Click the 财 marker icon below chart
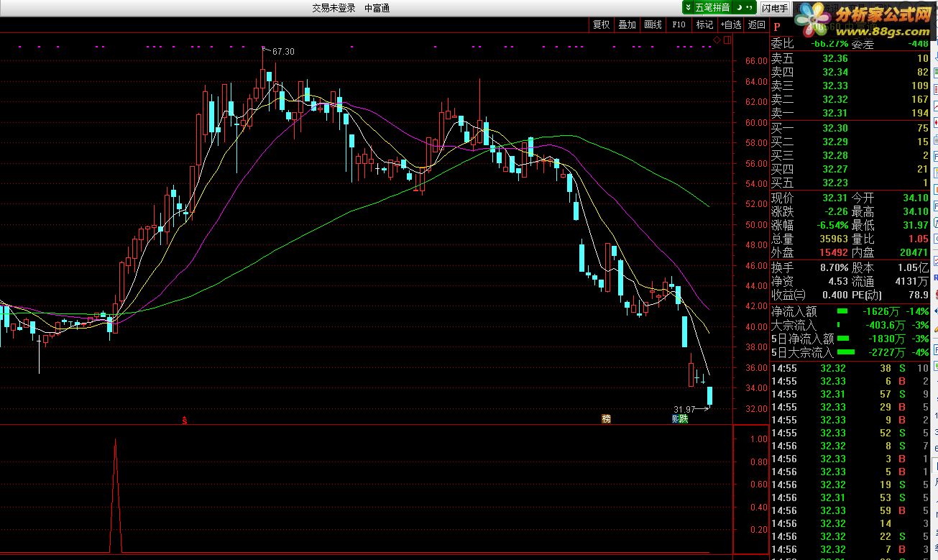The image size is (938, 560). pyautogui.click(x=675, y=419)
